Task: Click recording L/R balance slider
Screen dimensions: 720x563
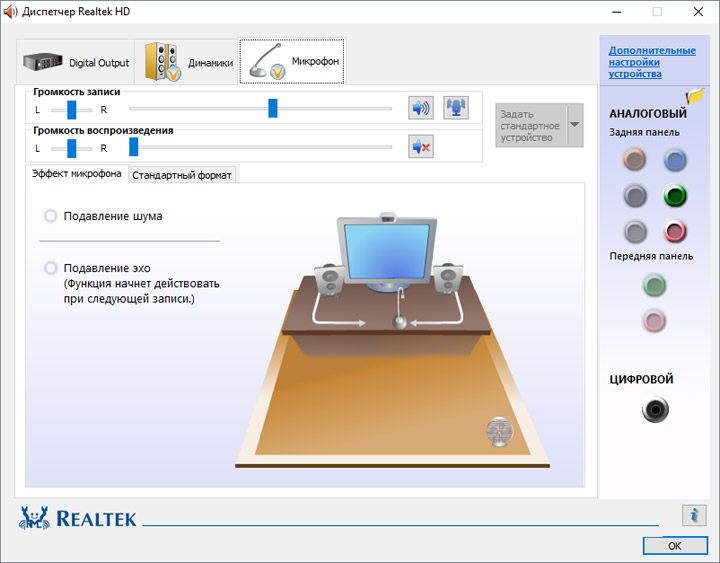Action: (72, 110)
